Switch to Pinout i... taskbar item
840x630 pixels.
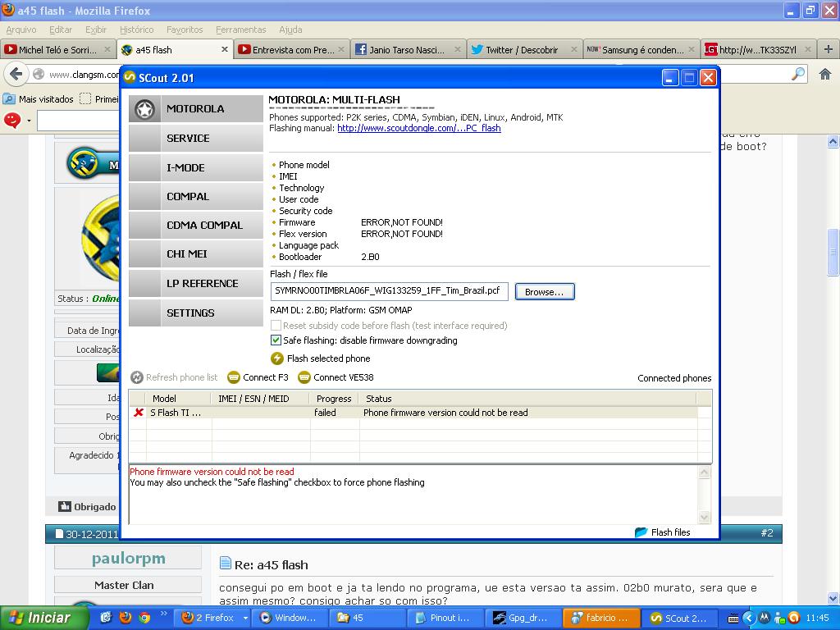pyautogui.click(x=445, y=618)
